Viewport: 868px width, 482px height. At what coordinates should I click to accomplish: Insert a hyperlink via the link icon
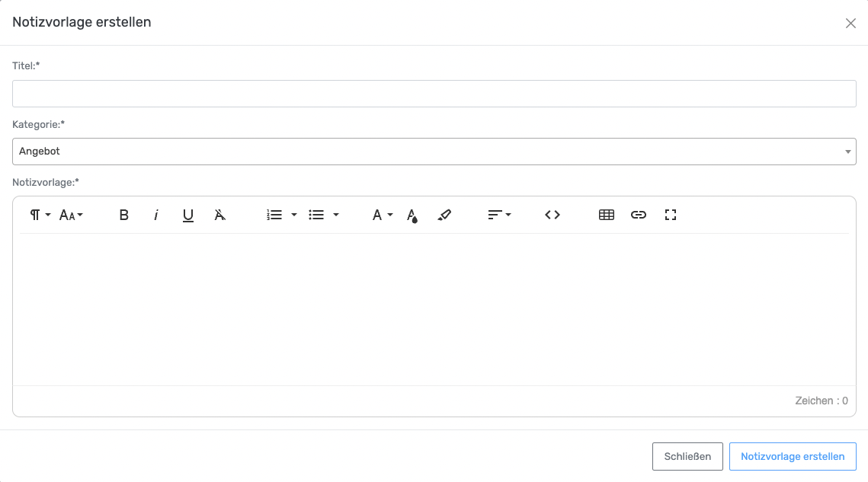[639, 215]
